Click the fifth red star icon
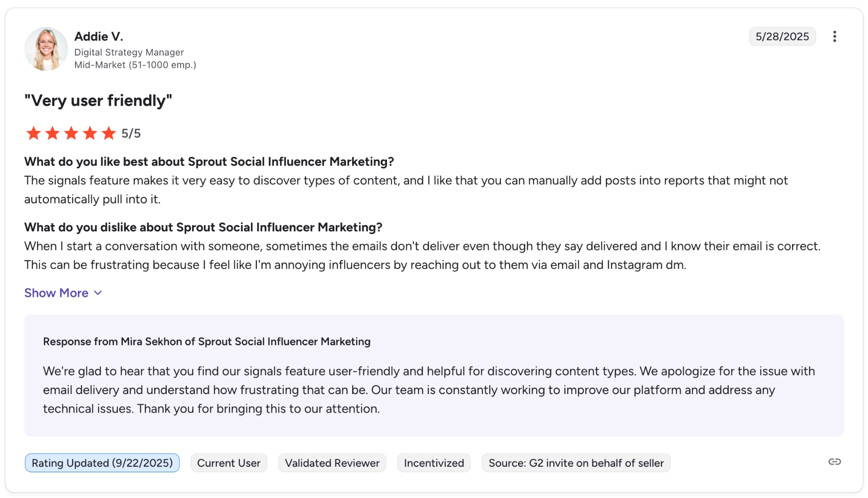 [108, 133]
